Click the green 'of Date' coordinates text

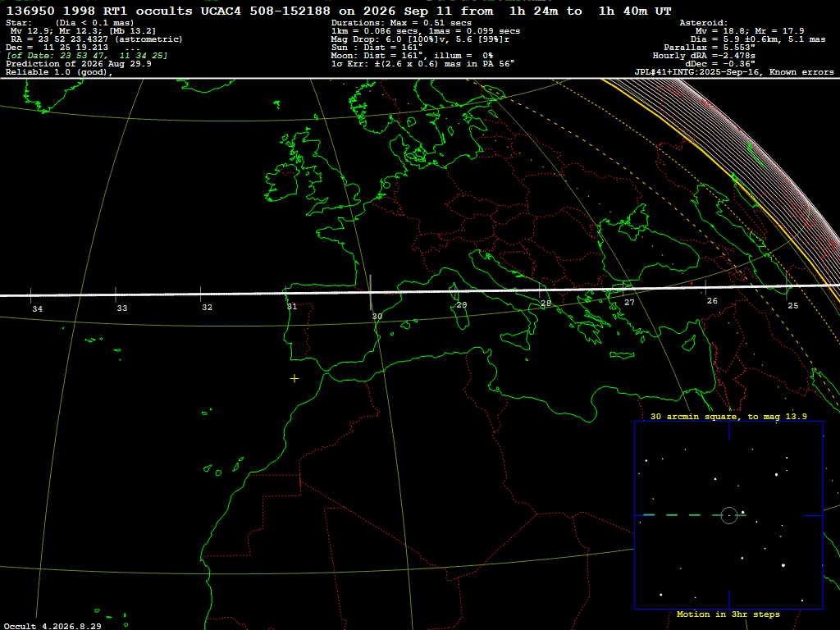click(x=87, y=56)
